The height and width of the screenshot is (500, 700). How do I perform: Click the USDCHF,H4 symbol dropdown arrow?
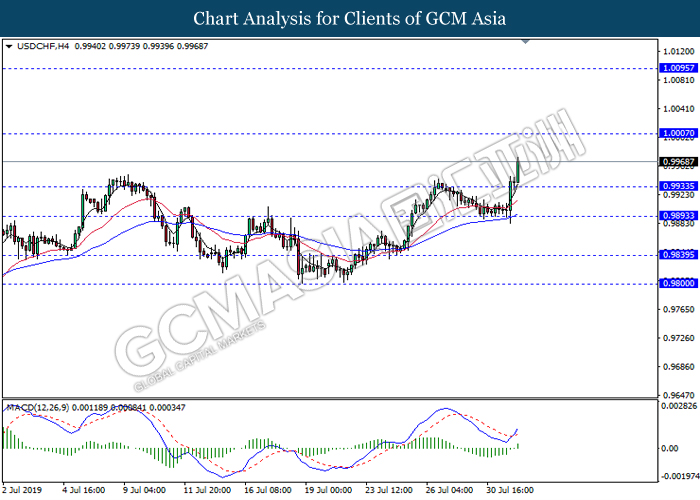coord(9,46)
